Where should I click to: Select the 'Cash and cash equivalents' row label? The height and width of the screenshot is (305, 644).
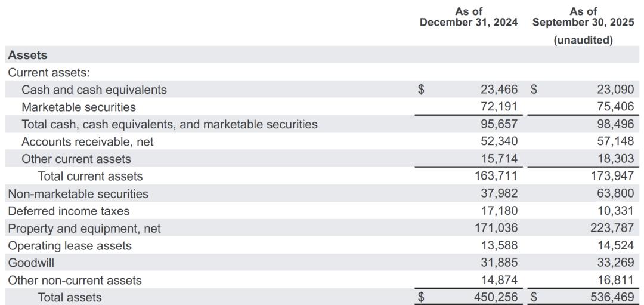pos(94,90)
